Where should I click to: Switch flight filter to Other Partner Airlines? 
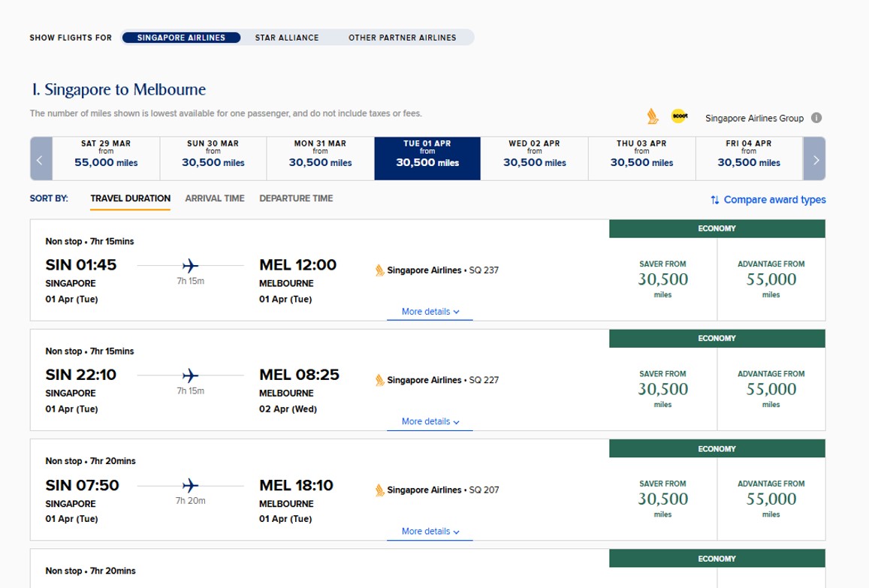pos(403,38)
